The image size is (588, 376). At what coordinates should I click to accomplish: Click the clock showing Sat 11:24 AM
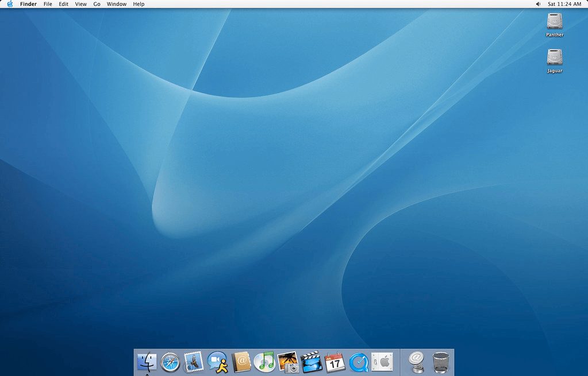[x=564, y=4]
